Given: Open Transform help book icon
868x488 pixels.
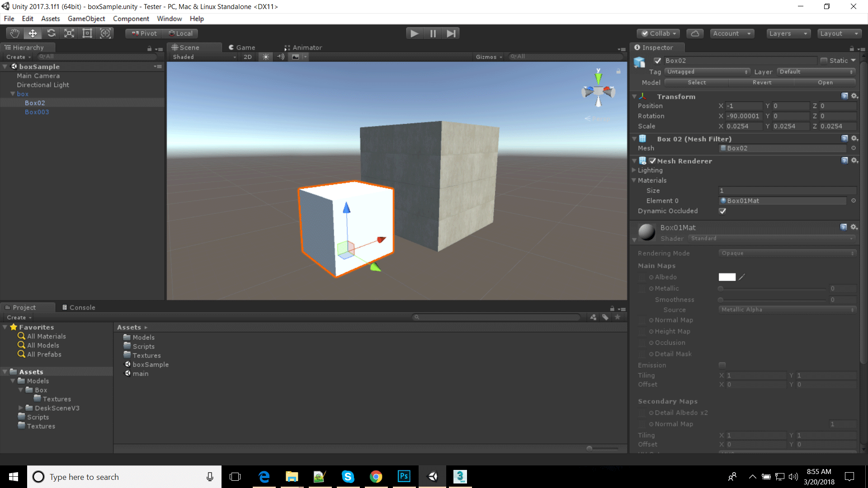Looking at the screenshot, I should (844, 96).
